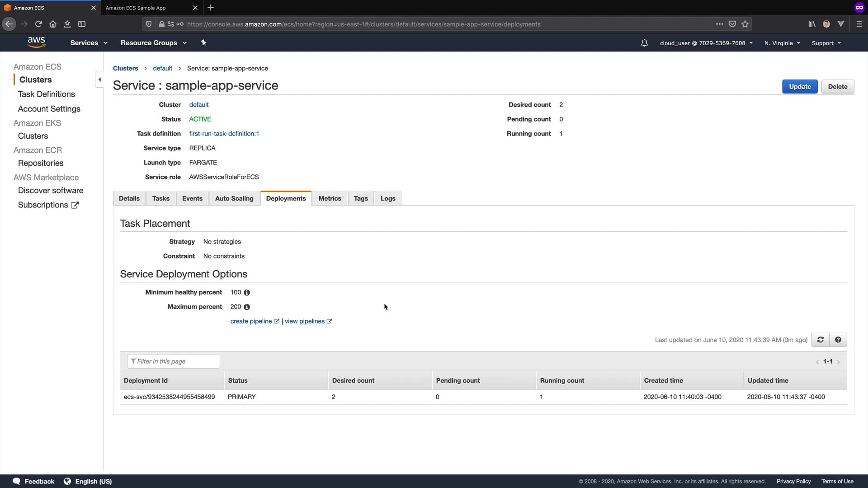This screenshot has width=868, height=488.
Task: Open the Services dropdown menu
Action: point(89,43)
